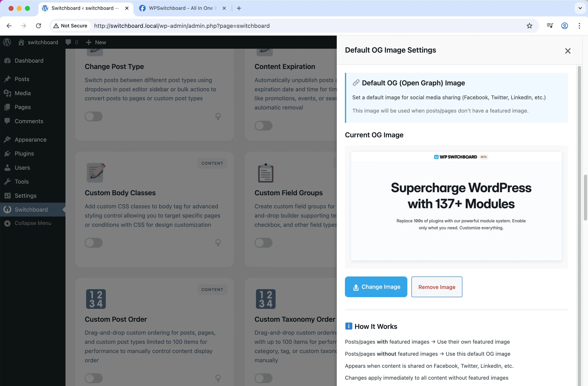588x386 pixels.
Task: Open the Plugins menu item
Action: 24,153
